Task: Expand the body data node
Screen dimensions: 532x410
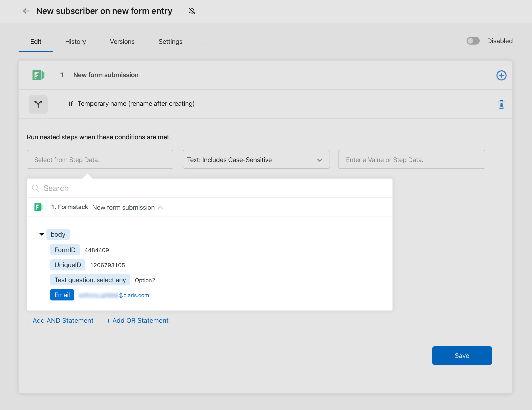Action: coord(41,234)
